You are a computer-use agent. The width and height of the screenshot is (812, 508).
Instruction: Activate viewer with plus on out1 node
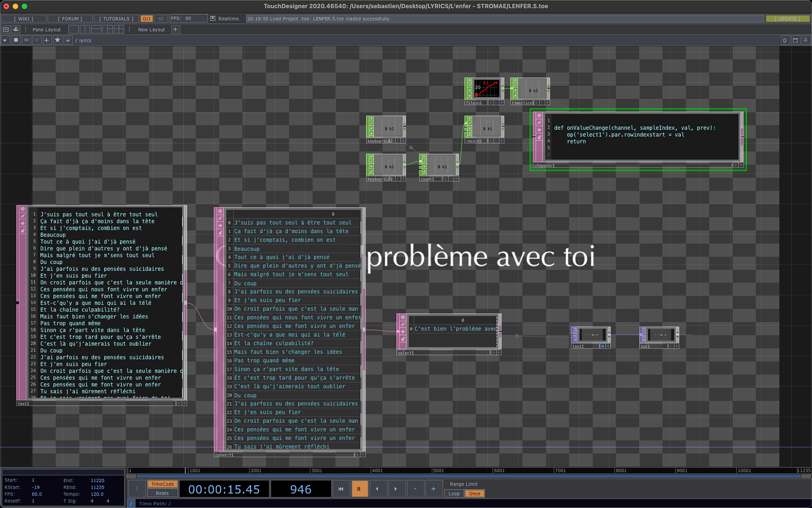677,346
